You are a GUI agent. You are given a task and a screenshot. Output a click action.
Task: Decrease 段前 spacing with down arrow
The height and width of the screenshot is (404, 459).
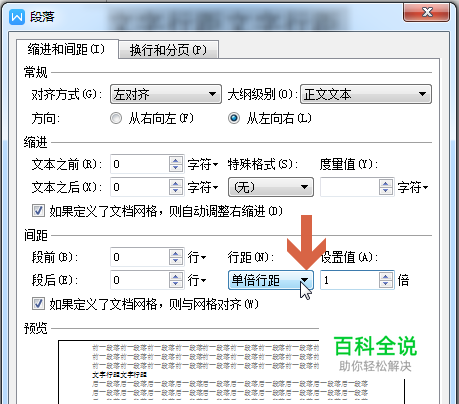176,261
